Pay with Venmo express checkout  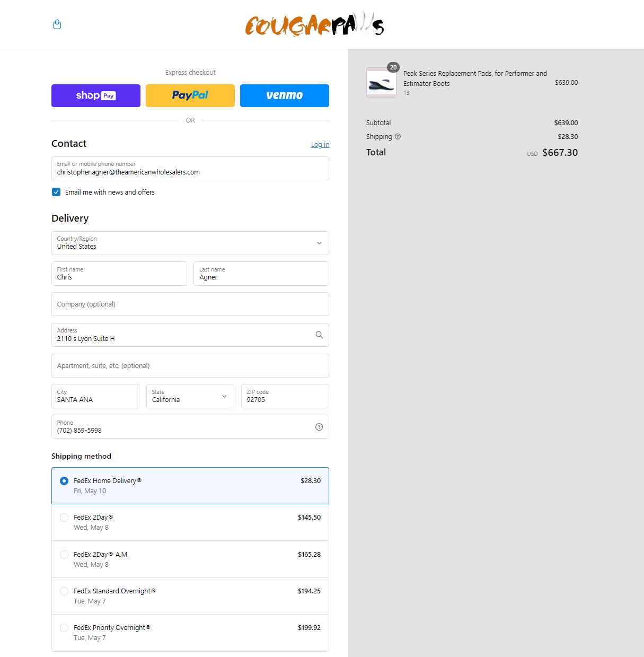tap(285, 95)
